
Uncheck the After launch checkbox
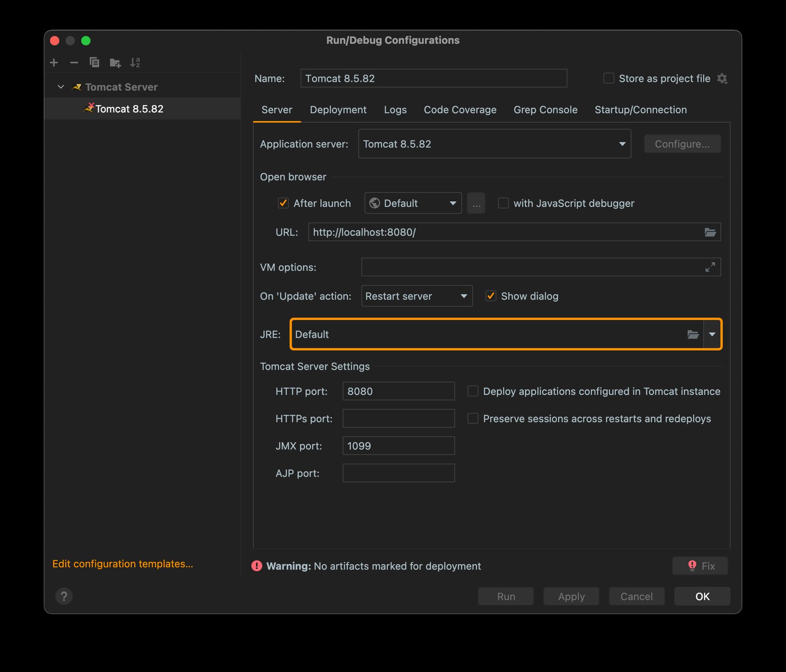(x=283, y=203)
